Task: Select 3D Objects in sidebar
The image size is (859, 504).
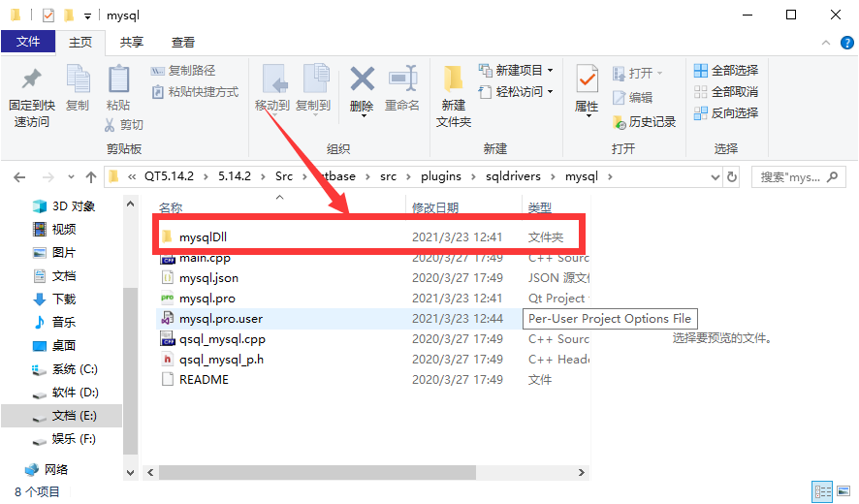Action: point(64,206)
